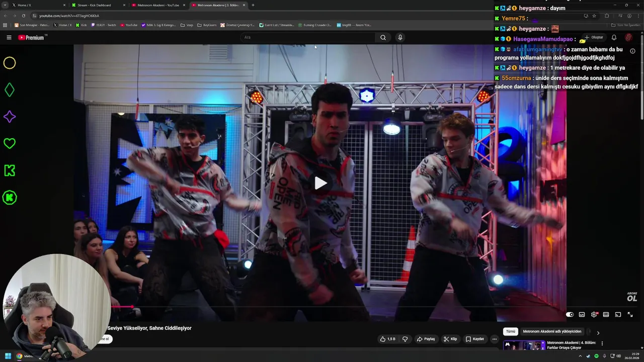
Task: Open the 4. Bölüm video thumbnail
Action: point(524,345)
